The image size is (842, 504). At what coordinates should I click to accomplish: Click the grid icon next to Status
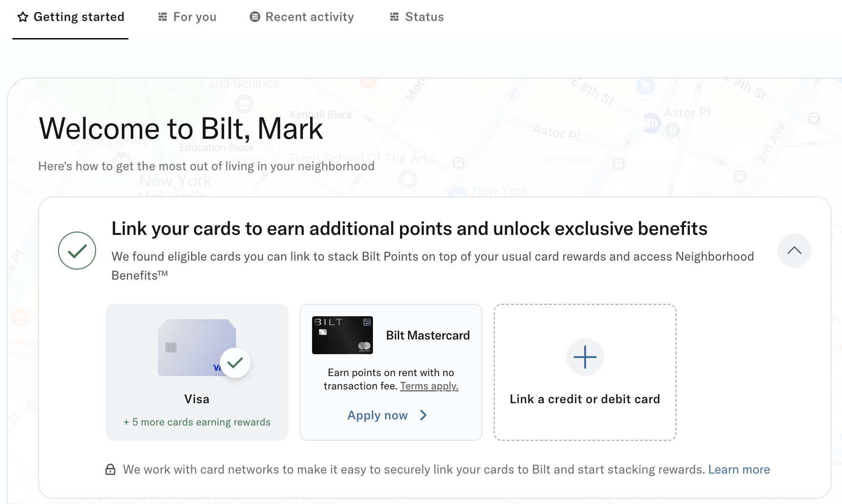[x=393, y=17]
